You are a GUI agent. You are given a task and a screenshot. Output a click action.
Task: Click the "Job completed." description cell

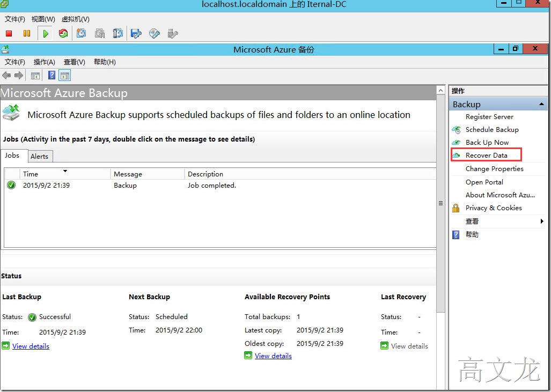(x=212, y=185)
